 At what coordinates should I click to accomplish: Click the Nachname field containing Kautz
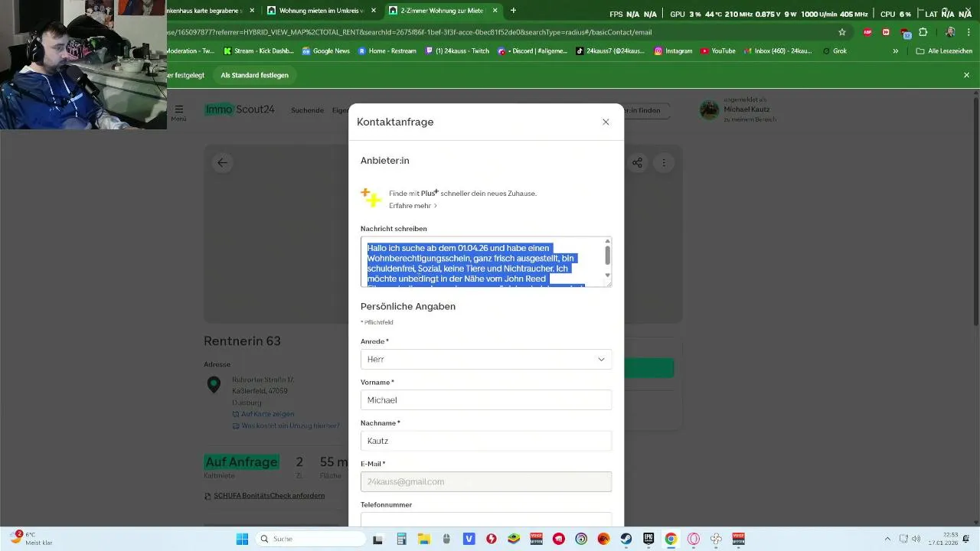486,441
